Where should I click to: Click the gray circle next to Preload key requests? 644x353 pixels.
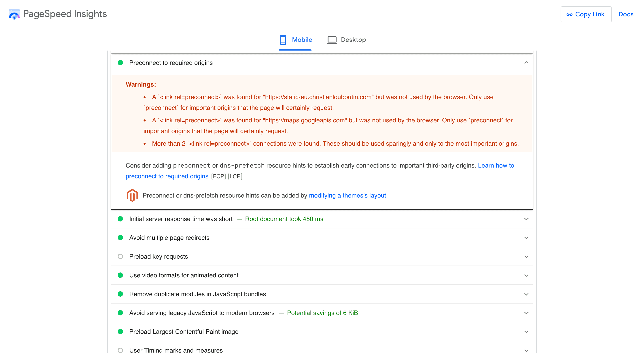coord(121,256)
